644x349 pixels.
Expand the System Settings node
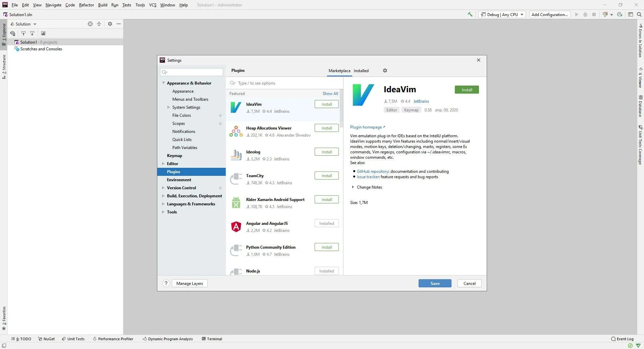169,107
